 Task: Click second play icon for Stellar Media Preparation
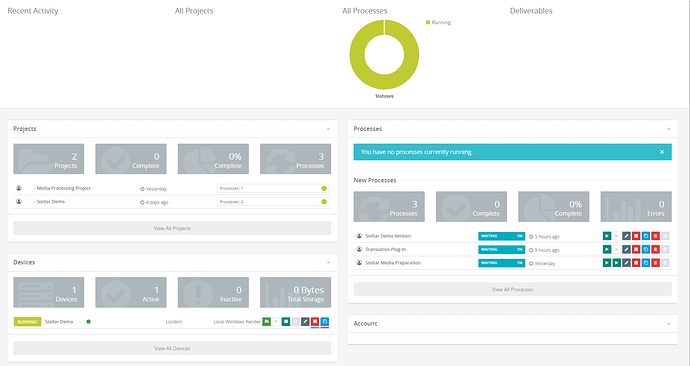click(x=617, y=263)
